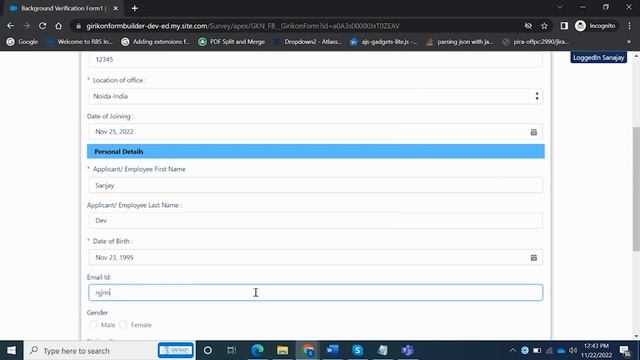Image resolution: width=640 pixels, height=360 pixels.
Task: Open the taskbar clock and date
Action: (x=596, y=350)
